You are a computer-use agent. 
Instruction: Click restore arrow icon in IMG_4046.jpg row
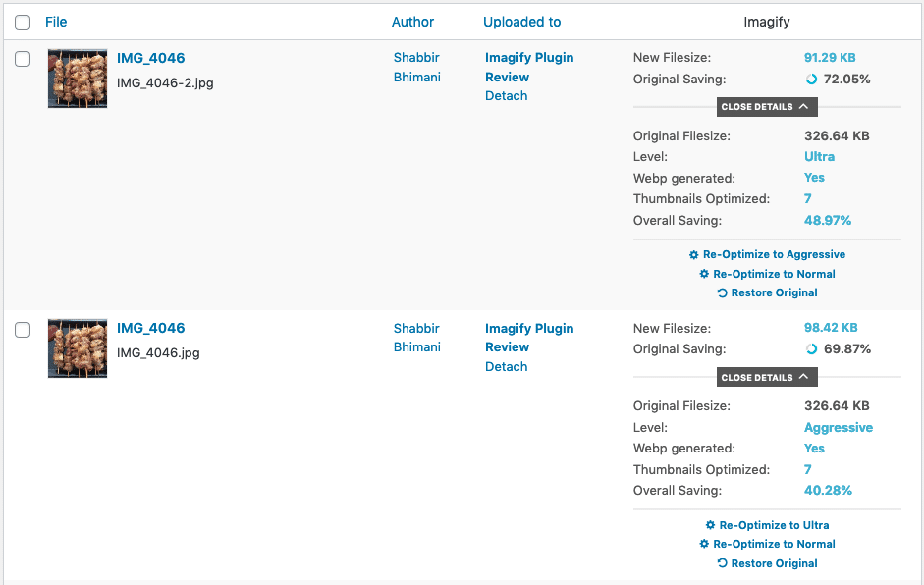[x=722, y=563]
